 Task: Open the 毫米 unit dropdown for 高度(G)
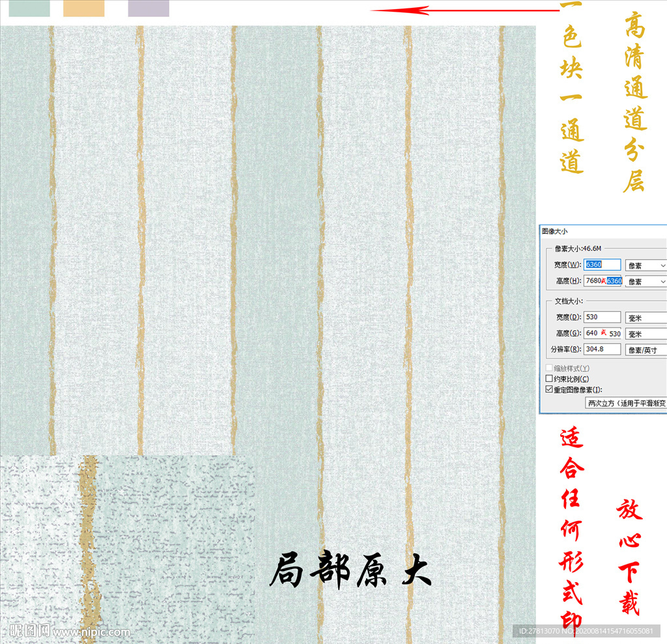click(x=646, y=334)
